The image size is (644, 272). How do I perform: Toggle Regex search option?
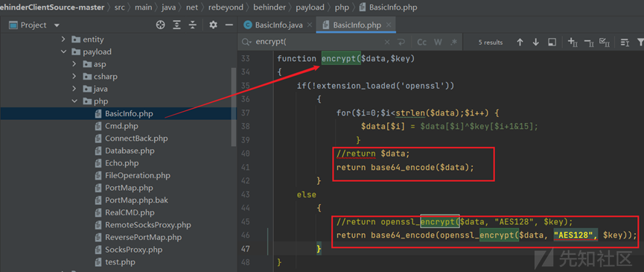(x=454, y=42)
